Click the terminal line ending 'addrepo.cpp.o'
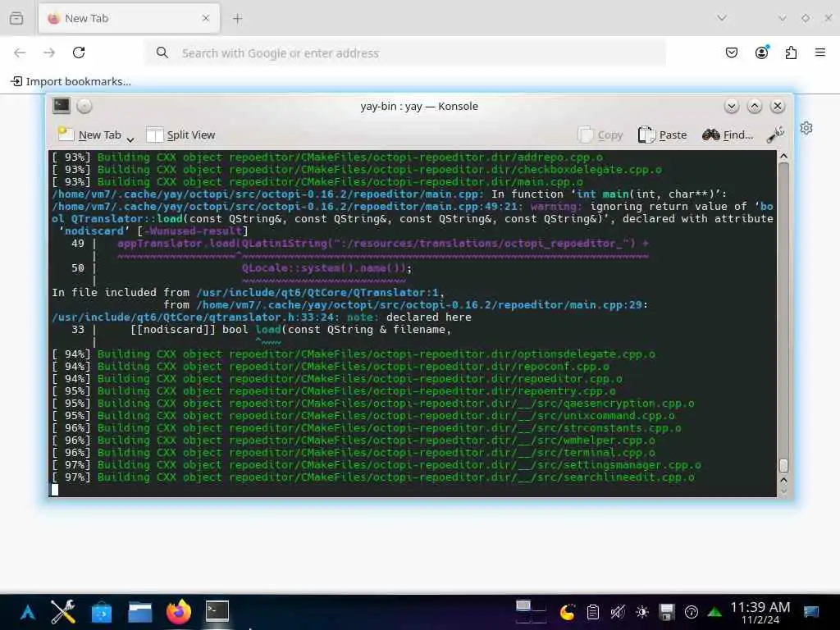 [x=326, y=157]
